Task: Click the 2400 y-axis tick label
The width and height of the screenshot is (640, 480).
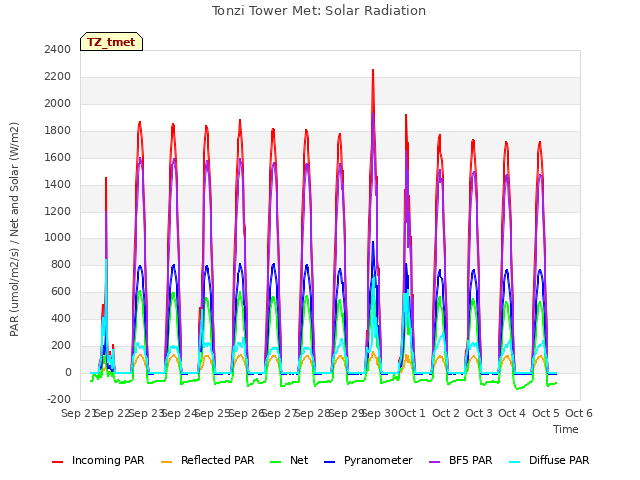Action: point(58,50)
